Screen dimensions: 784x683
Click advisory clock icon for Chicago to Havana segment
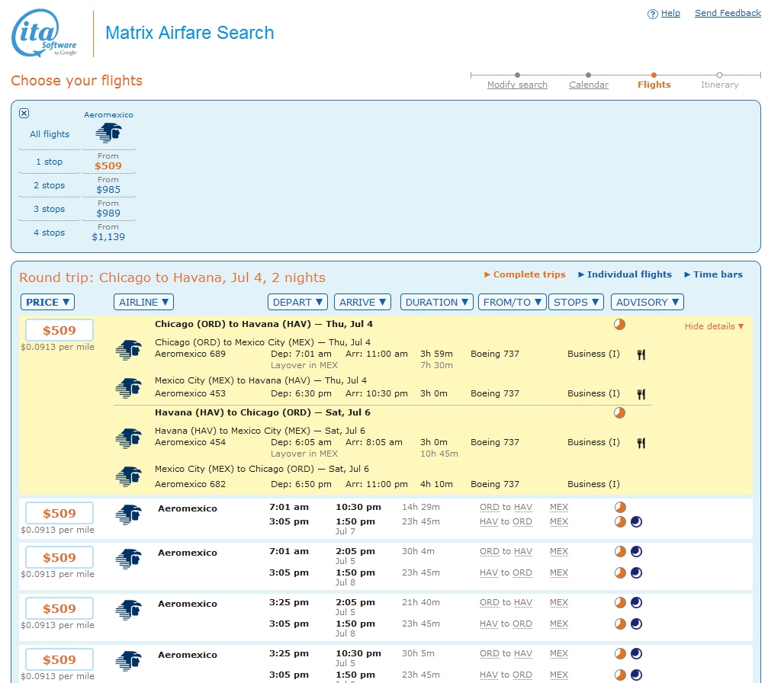[x=619, y=325]
